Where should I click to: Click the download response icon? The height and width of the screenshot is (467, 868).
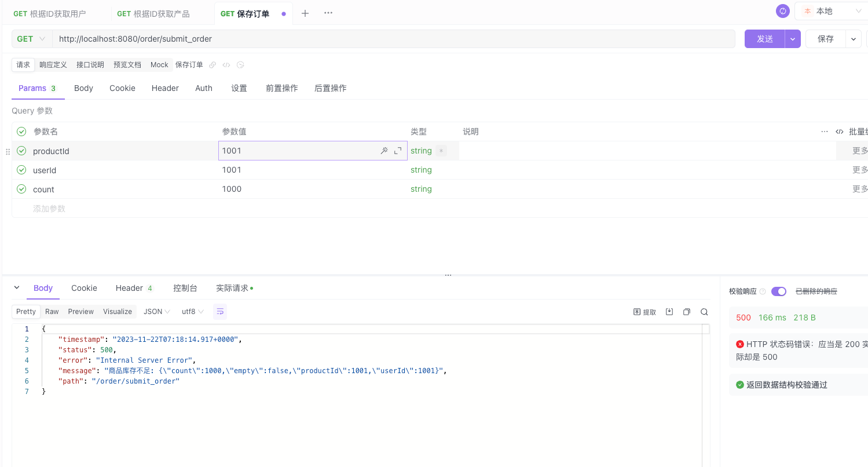[669, 312]
